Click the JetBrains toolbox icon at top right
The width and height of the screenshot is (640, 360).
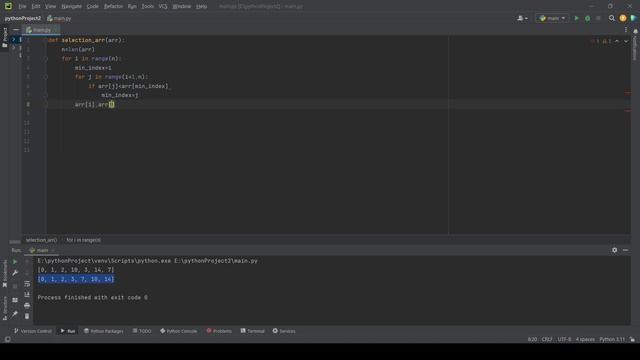coord(633,18)
